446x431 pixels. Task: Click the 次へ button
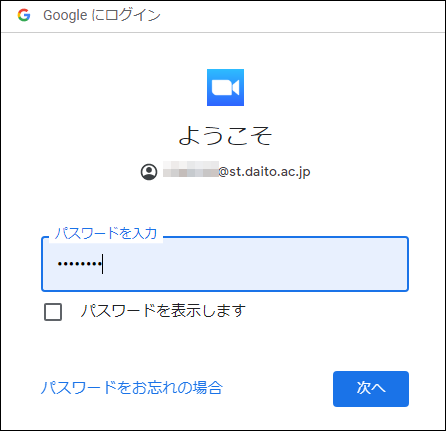coord(371,389)
